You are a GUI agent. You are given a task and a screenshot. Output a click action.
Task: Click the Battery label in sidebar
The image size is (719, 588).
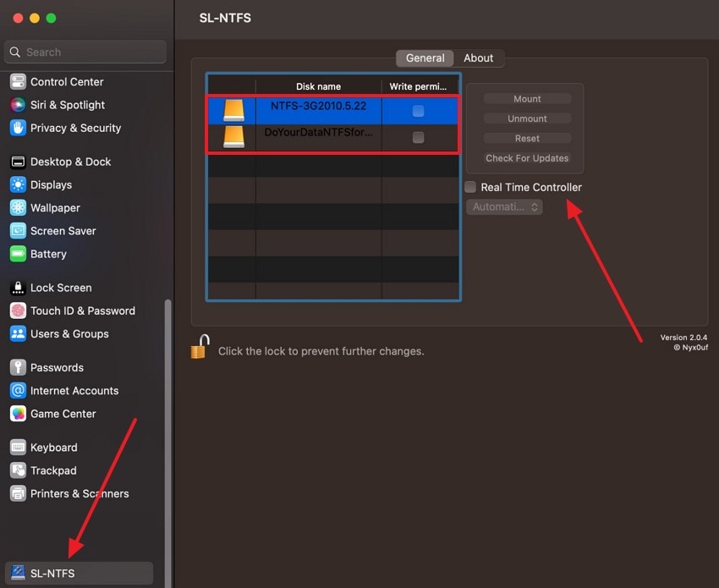click(x=48, y=254)
